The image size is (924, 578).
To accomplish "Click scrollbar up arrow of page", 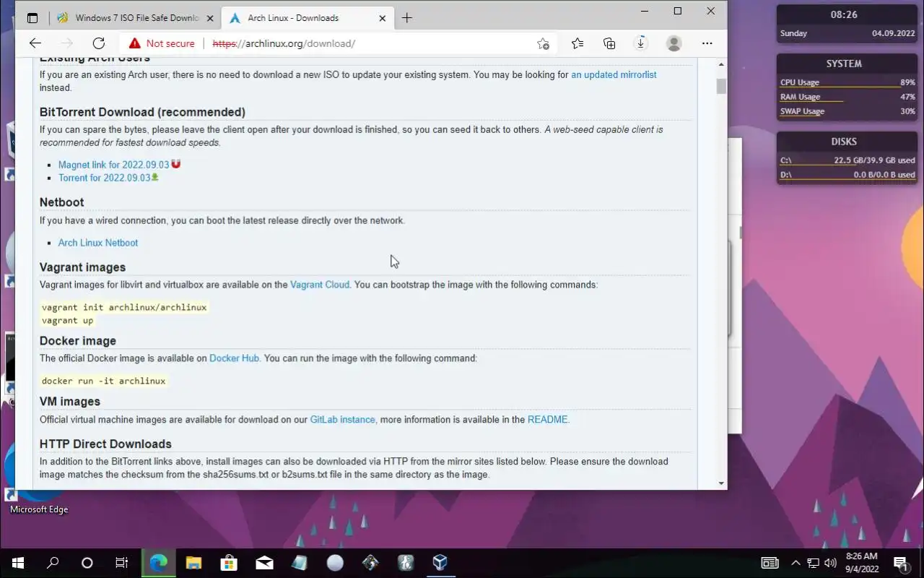I will click(721, 65).
